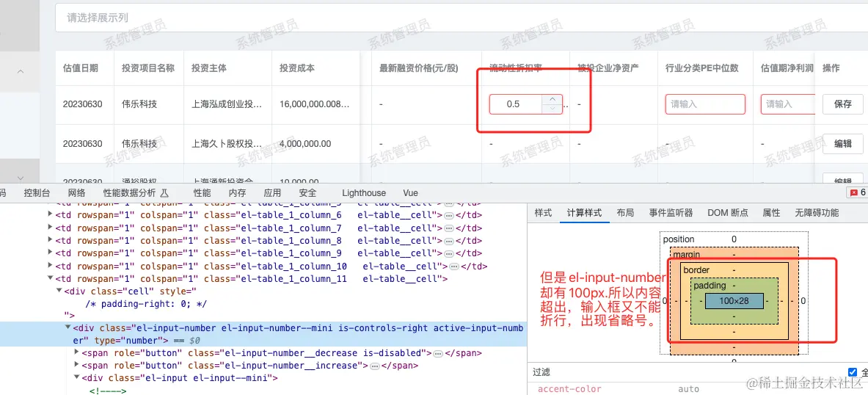Click the up chevron in the left sidebar
The height and width of the screenshot is (395, 868).
coord(21,71)
